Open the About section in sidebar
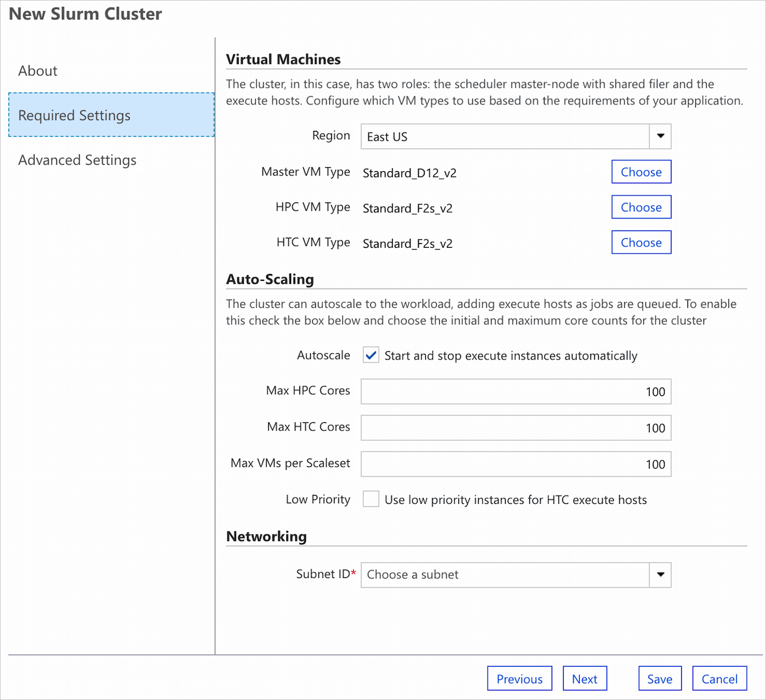 [38, 71]
